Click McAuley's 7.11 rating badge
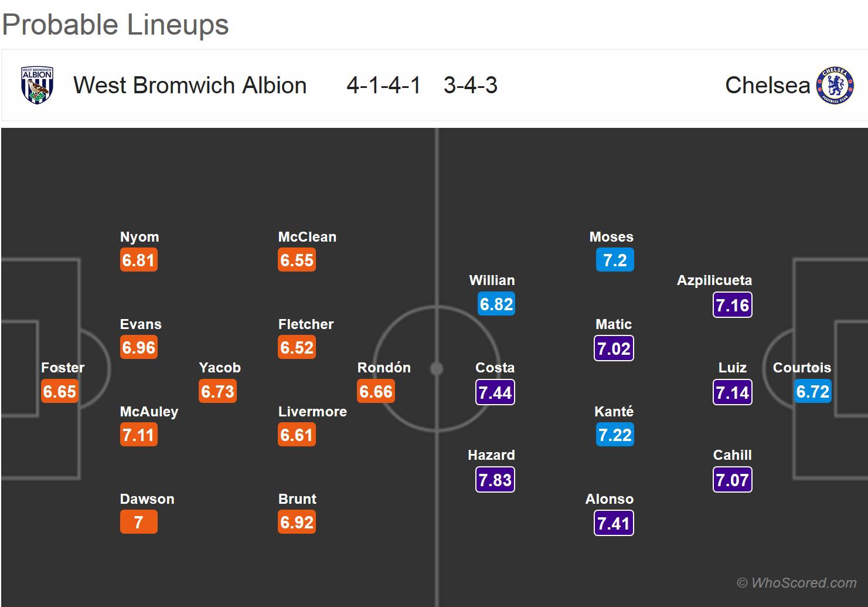The width and height of the screenshot is (868, 607). click(x=139, y=435)
